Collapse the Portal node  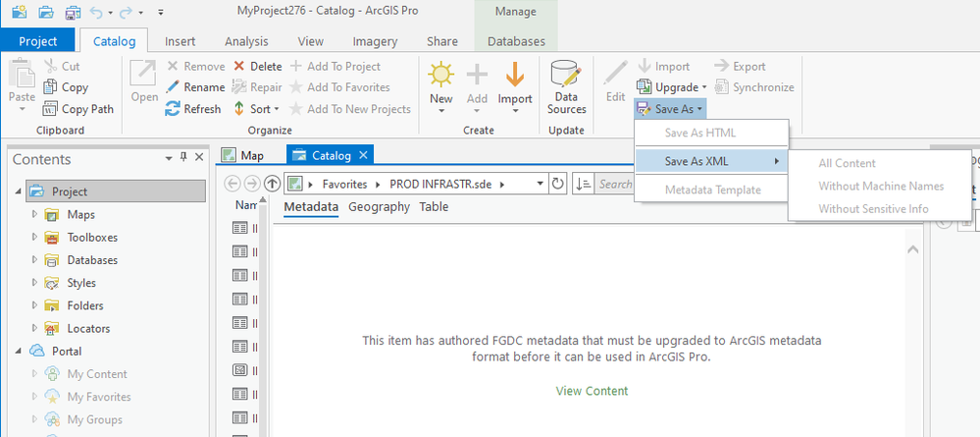(17, 352)
